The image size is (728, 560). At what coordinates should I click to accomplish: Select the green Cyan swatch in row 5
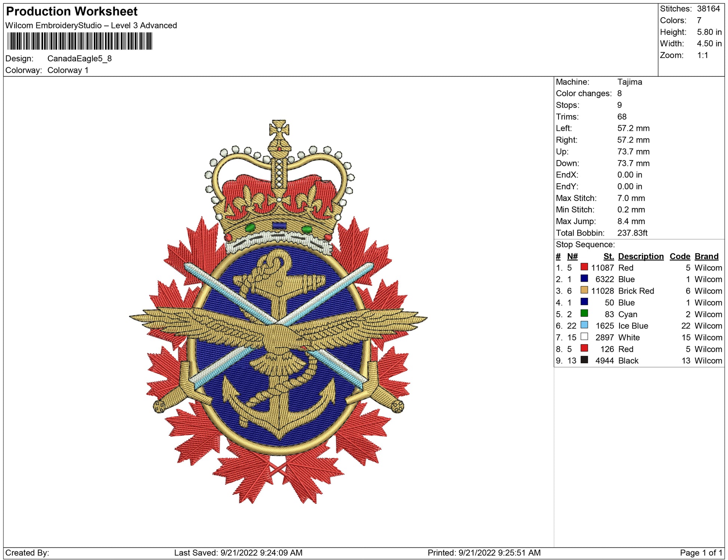[x=584, y=313]
